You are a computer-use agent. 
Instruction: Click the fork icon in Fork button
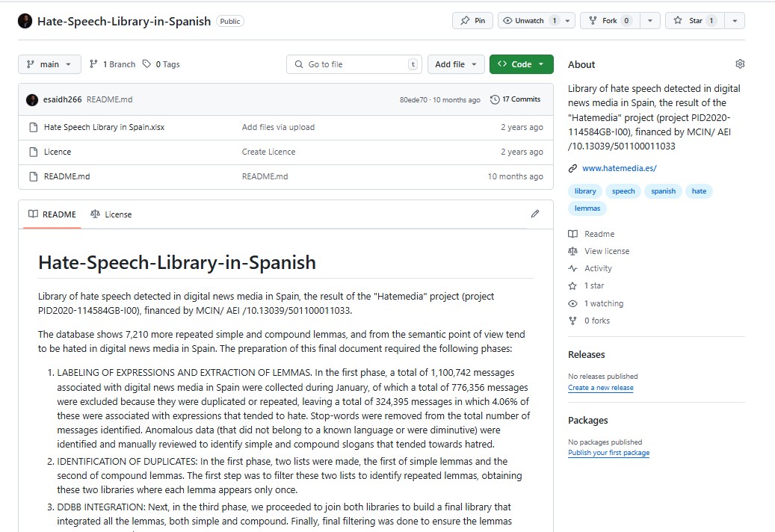593,21
